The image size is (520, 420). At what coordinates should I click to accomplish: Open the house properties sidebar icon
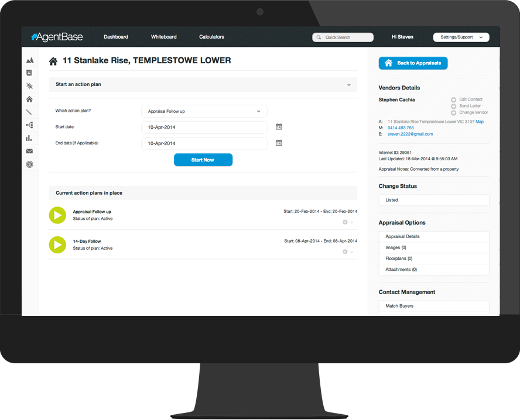[x=29, y=99]
